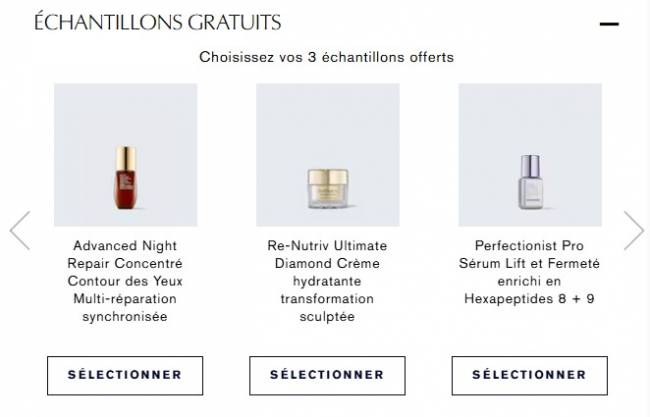Show previous samples with left arrow
Image resolution: width=650 pixels, height=417 pixels.
20,230
